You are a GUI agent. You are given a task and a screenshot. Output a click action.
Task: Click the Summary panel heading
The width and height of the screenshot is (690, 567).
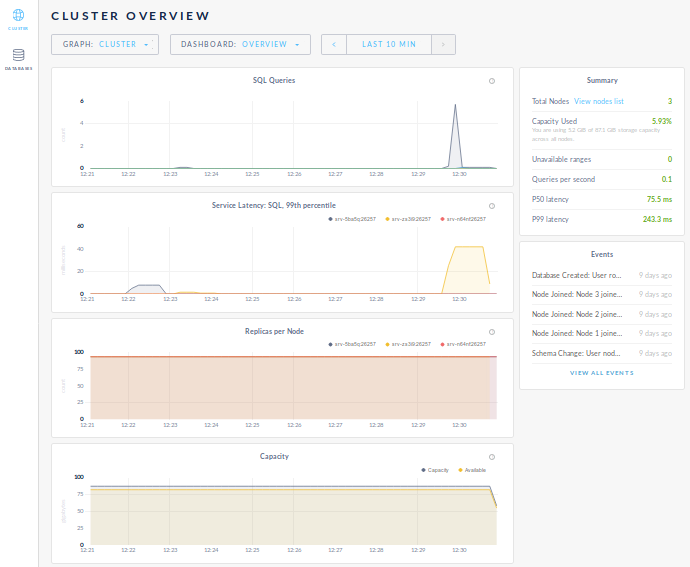click(602, 81)
